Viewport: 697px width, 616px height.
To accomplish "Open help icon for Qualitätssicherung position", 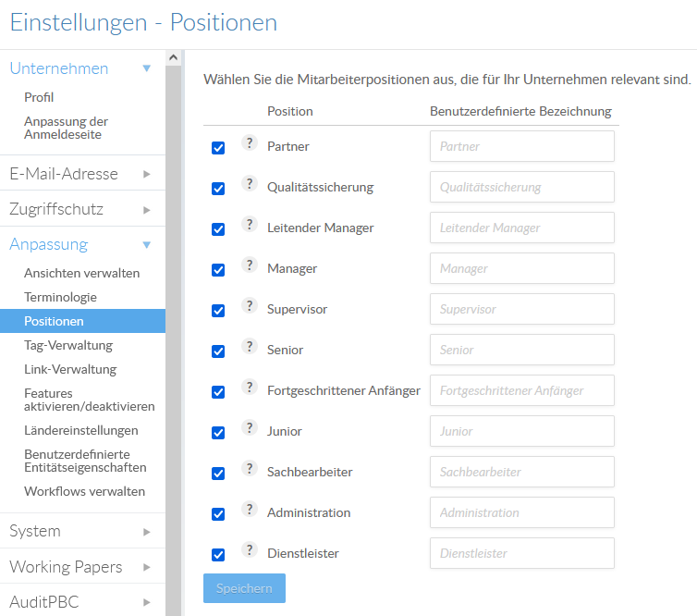I will click(250, 183).
